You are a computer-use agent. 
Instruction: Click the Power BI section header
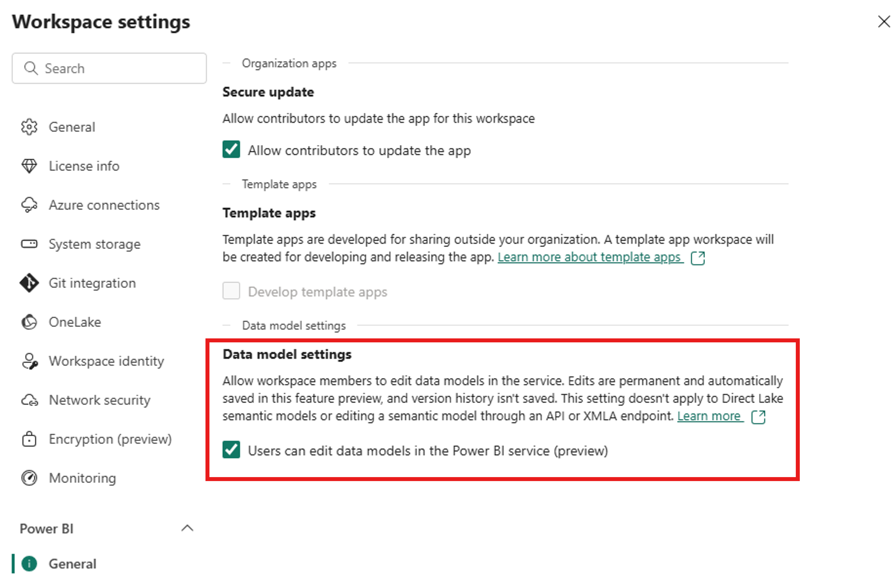tap(47, 529)
